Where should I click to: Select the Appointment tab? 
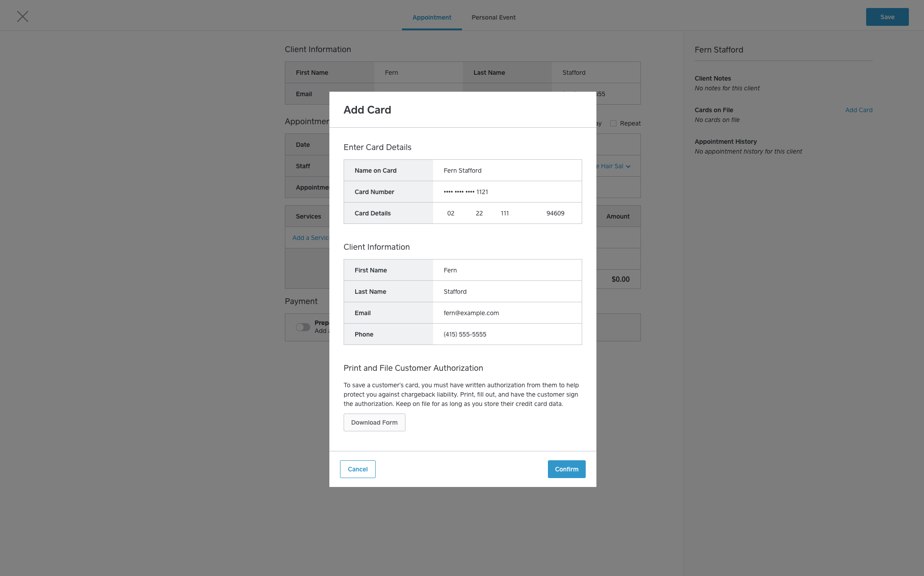point(432,16)
